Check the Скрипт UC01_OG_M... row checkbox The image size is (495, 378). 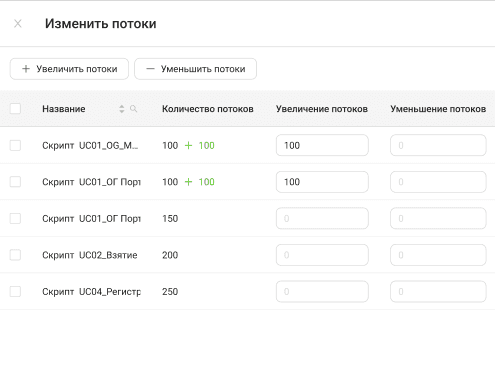[x=15, y=145]
